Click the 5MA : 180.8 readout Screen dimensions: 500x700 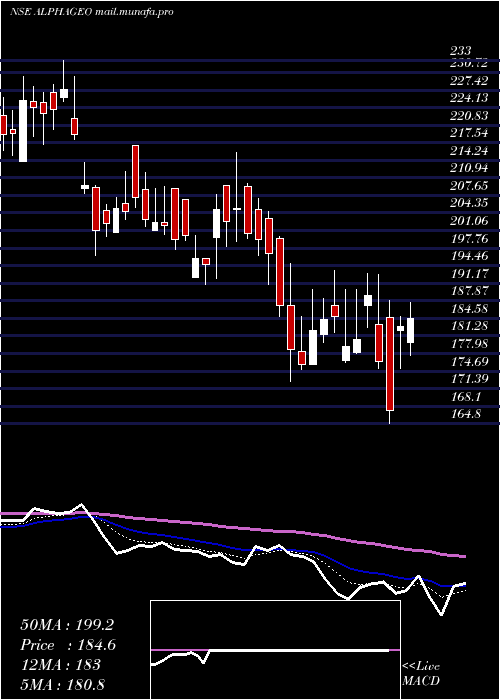[62, 684]
